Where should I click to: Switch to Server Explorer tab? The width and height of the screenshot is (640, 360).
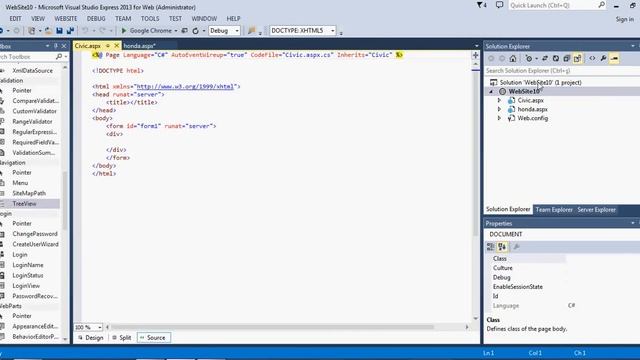pyautogui.click(x=596, y=209)
